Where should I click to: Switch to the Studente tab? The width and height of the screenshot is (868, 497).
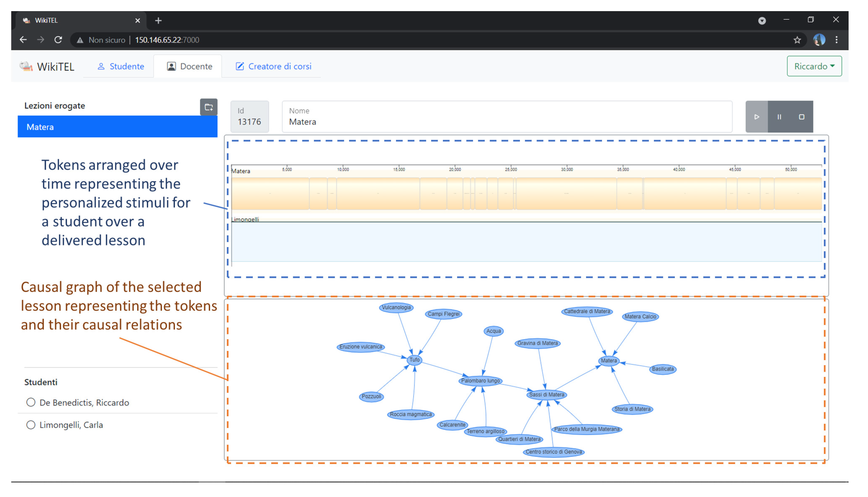[x=121, y=66]
